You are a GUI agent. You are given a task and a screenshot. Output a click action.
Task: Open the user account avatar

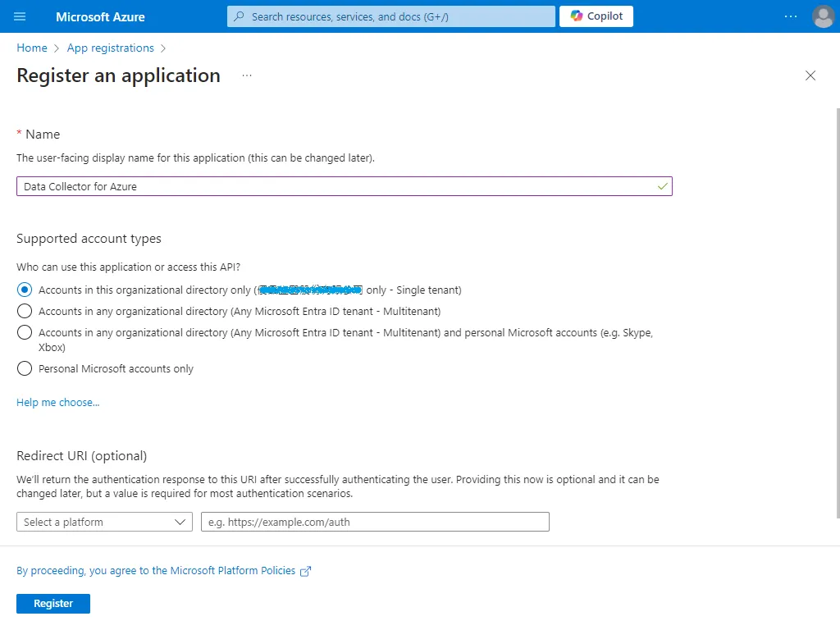click(x=823, y=16)
